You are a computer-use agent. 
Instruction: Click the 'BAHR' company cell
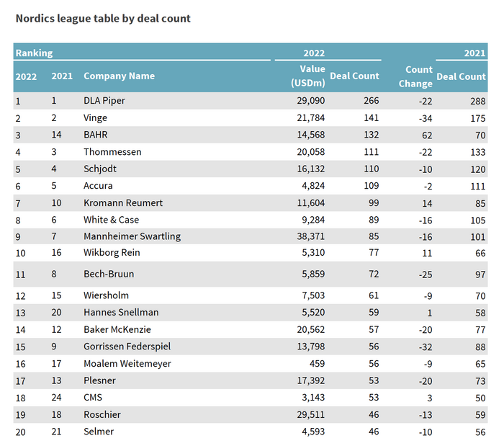point(96,135)
